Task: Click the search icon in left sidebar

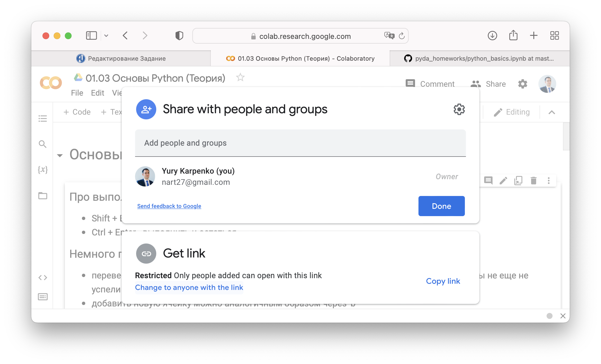Action: (42, 143)
